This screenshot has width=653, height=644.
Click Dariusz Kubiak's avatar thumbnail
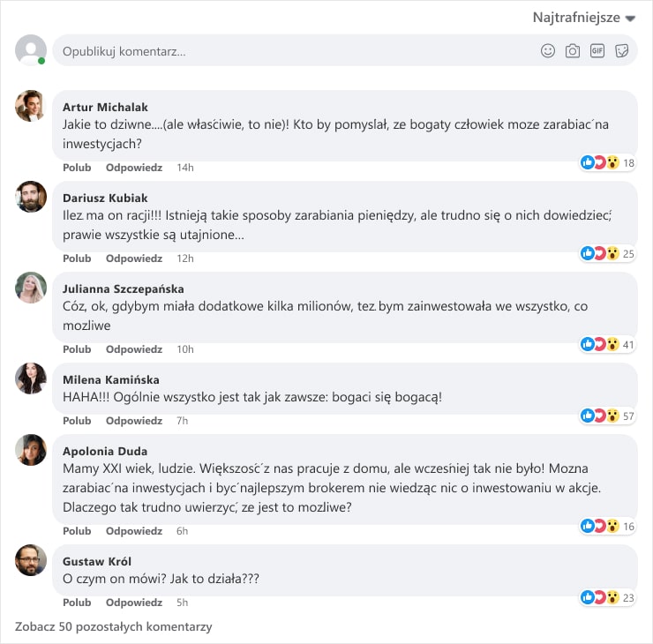31,197
